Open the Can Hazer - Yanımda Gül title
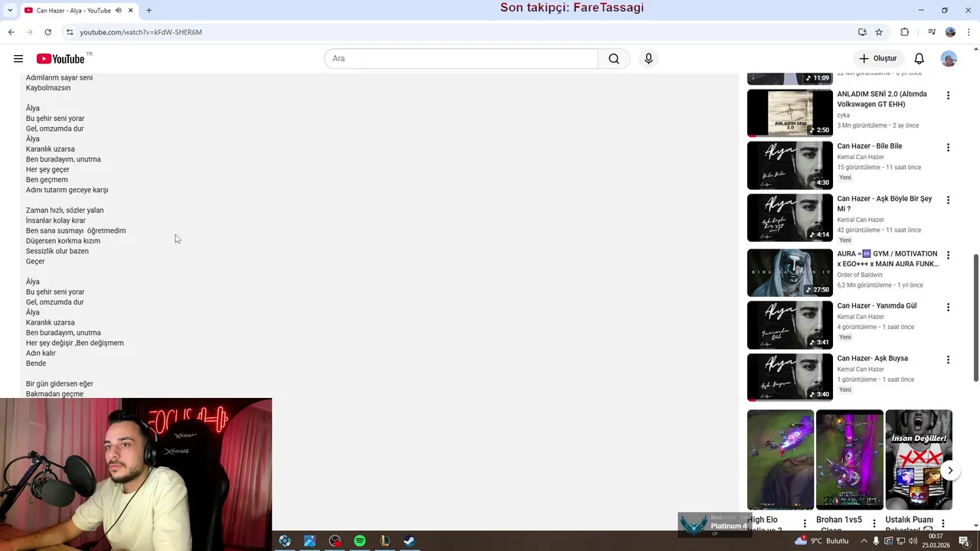This screenshot has height=551, width=980. [877, 305]
